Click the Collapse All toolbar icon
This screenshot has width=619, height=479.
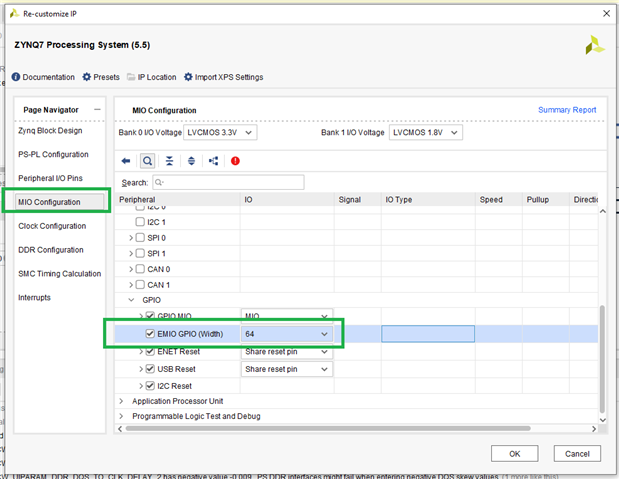click(169, 160)
